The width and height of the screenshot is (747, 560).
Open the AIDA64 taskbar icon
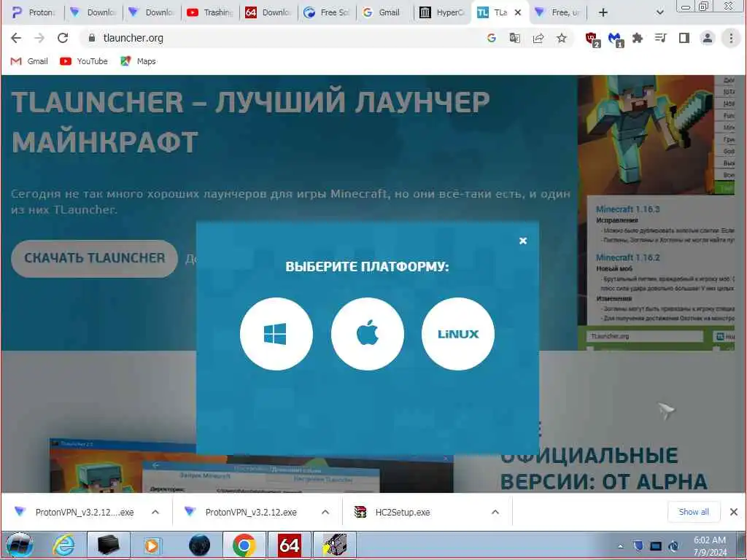click(289, 545)
